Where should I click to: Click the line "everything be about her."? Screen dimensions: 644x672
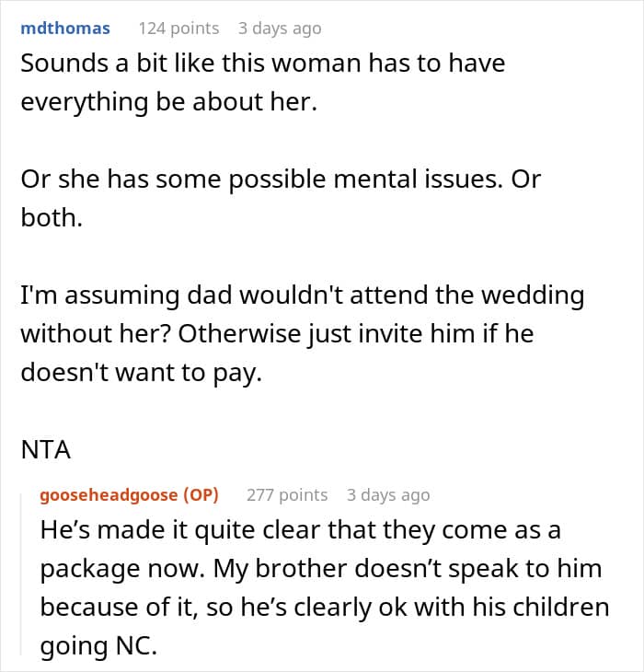[168, 100]
